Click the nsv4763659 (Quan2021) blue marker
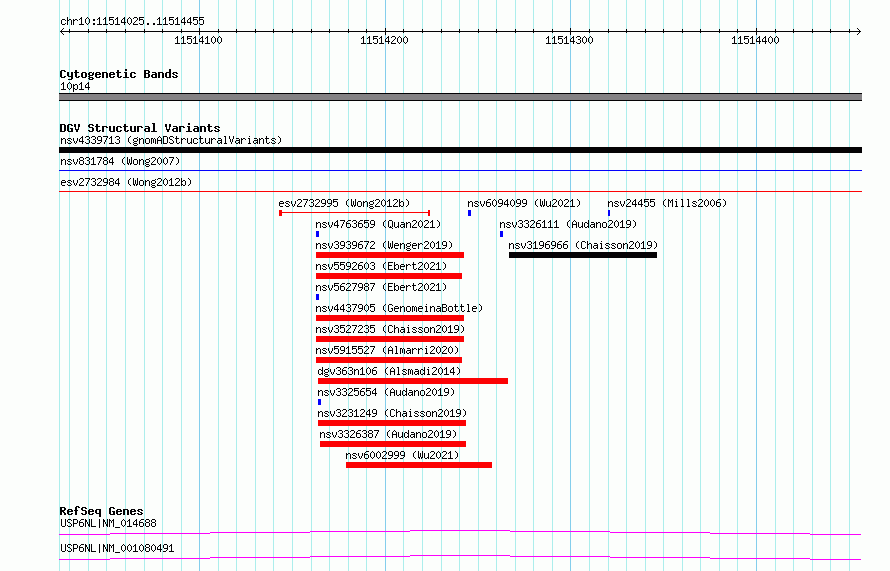The height and width of the screenshot is (571, 890). point(317,234)
